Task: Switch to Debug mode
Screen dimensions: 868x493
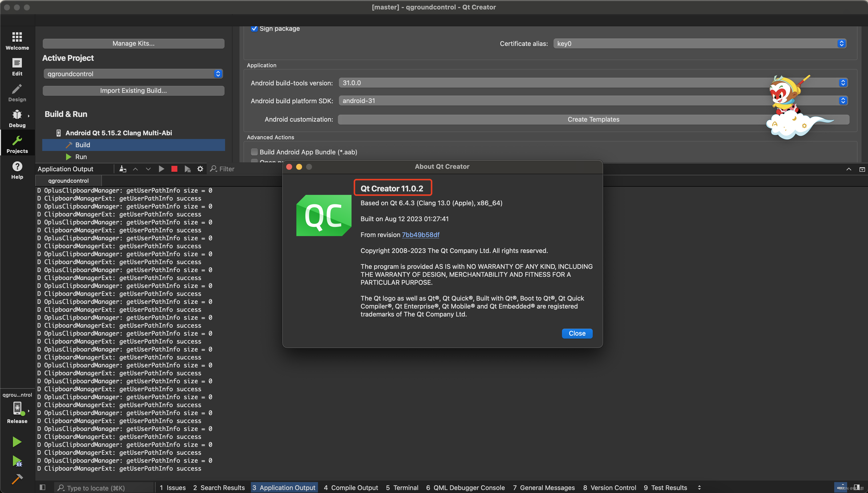Action: pos(17,118)
